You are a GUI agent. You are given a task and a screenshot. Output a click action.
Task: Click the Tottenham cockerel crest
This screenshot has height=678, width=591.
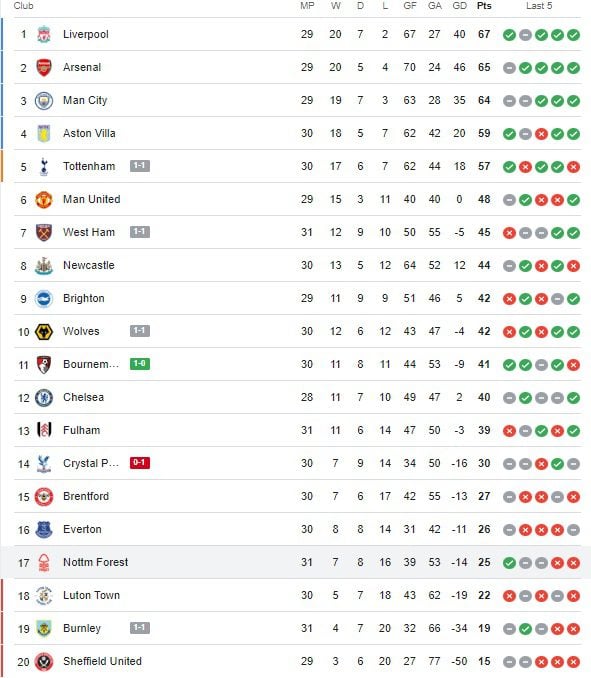tap(44, 166)
